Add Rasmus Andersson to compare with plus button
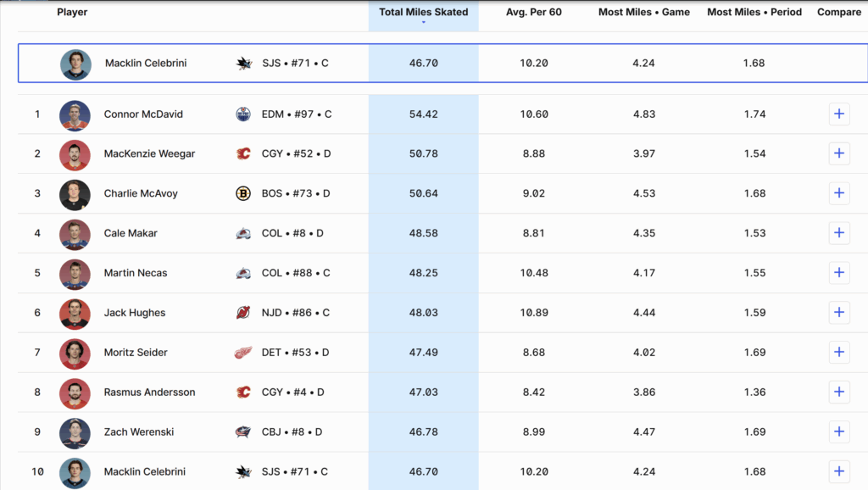The height and width of the screenshot is (490, 868). (839, 393)
